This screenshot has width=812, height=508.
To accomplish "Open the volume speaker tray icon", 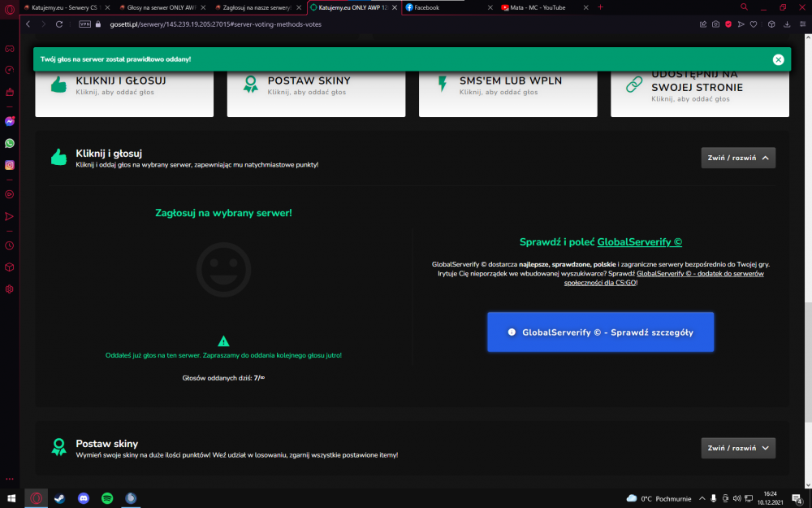I will tap(736, 499).
